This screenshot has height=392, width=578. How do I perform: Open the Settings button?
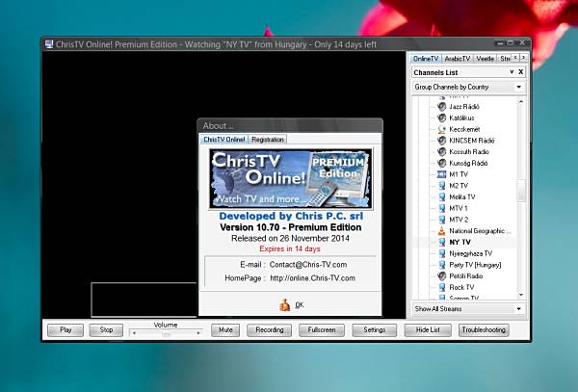pyautogui.click(x=374, y=330)
